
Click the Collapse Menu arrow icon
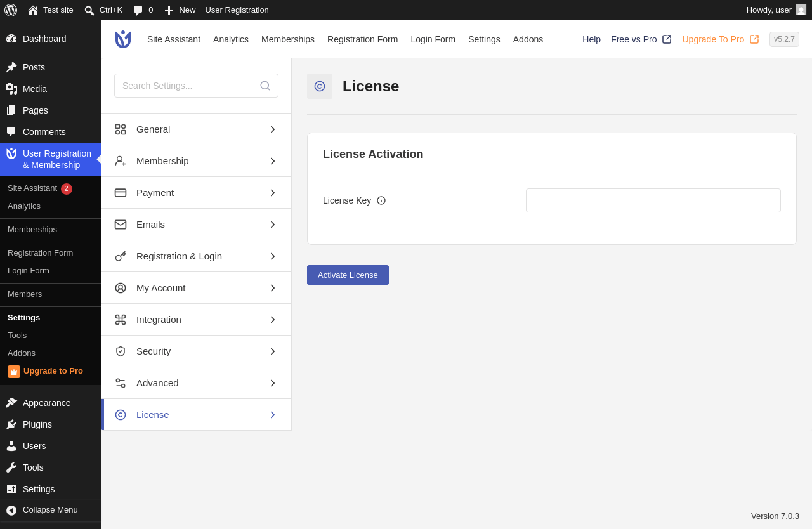click(x=11, y=510)
